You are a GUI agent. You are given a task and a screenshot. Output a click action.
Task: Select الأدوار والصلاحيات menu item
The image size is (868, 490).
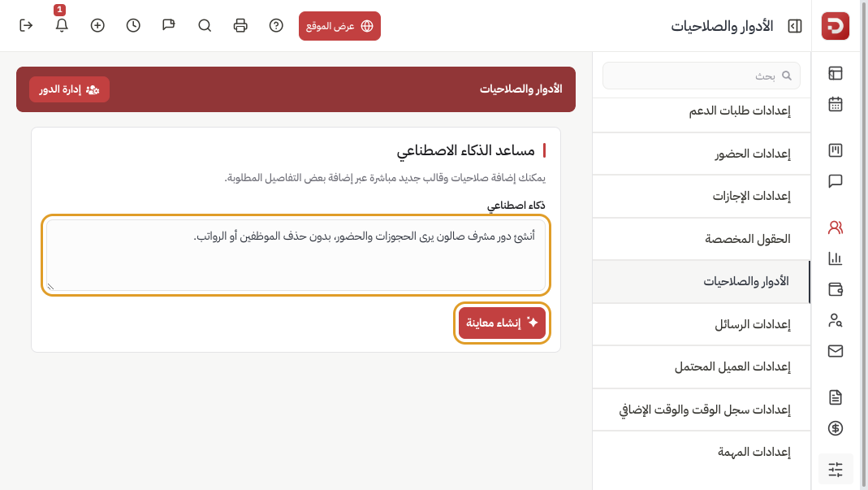click(702, 282)
